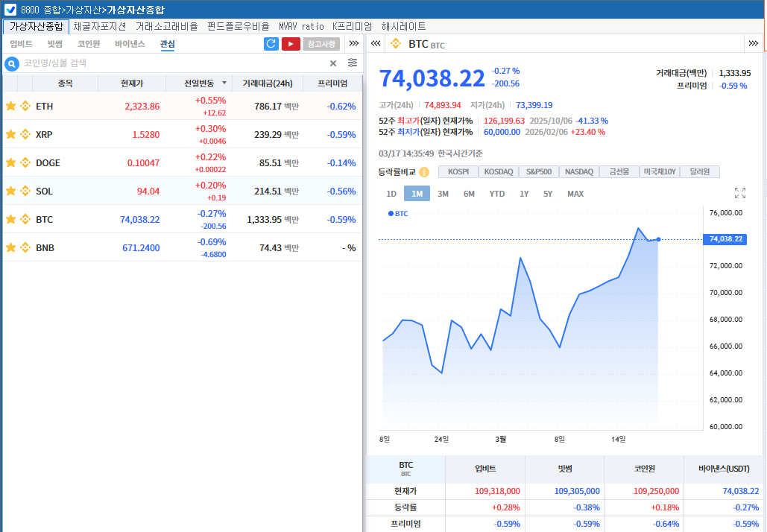Click the left-pointing collapse chevrons on BTC panel
The image size is (767, 532).
point(375,43)
